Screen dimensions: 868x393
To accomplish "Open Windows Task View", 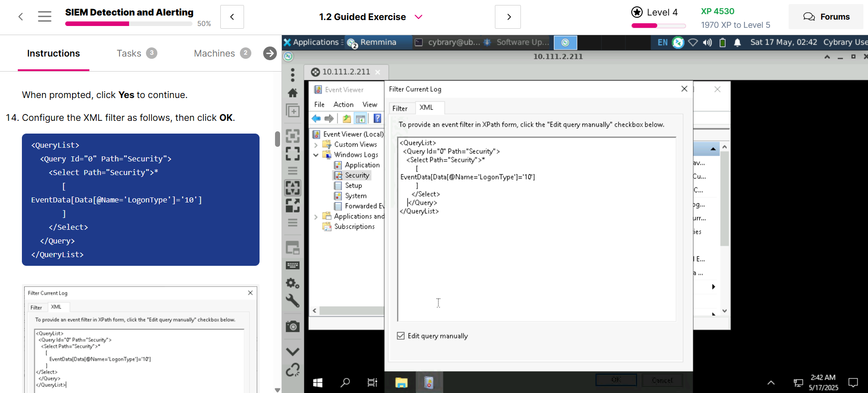I will pos(373,383).
